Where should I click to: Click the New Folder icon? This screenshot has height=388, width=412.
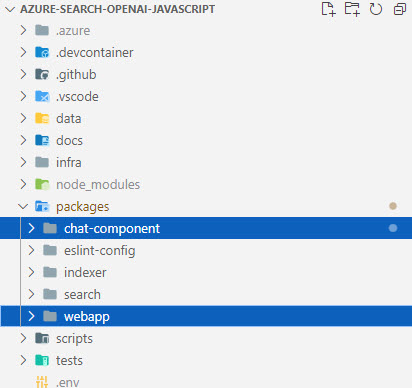(352, 9)
